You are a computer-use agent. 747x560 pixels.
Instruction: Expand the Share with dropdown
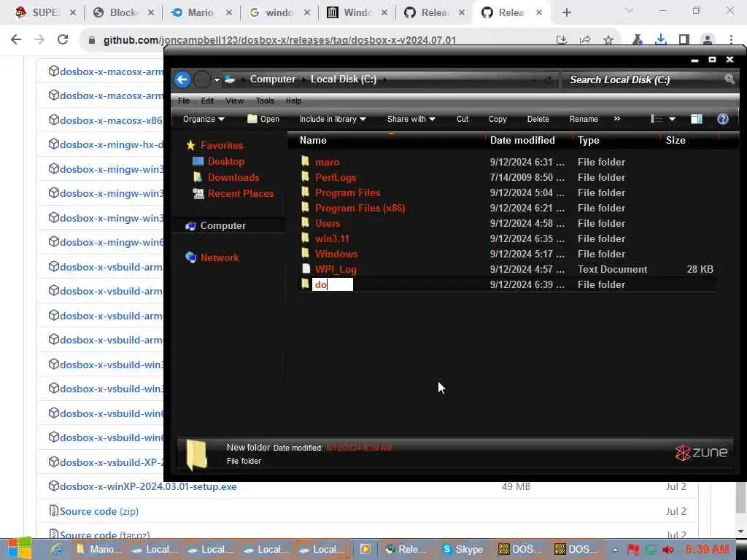[411, 119]
